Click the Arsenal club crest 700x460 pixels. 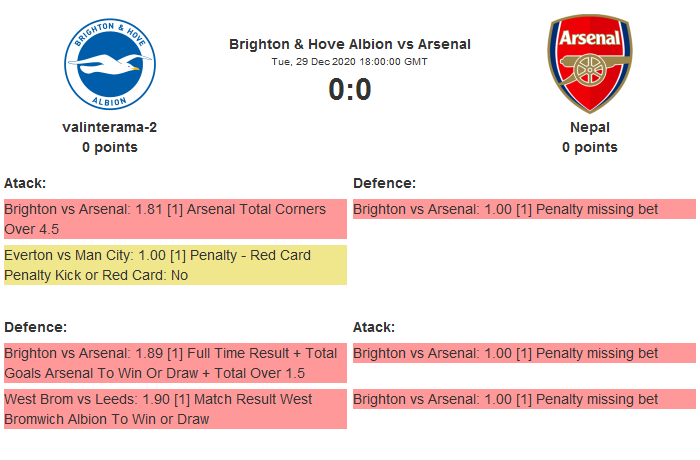tap(589, 63)
